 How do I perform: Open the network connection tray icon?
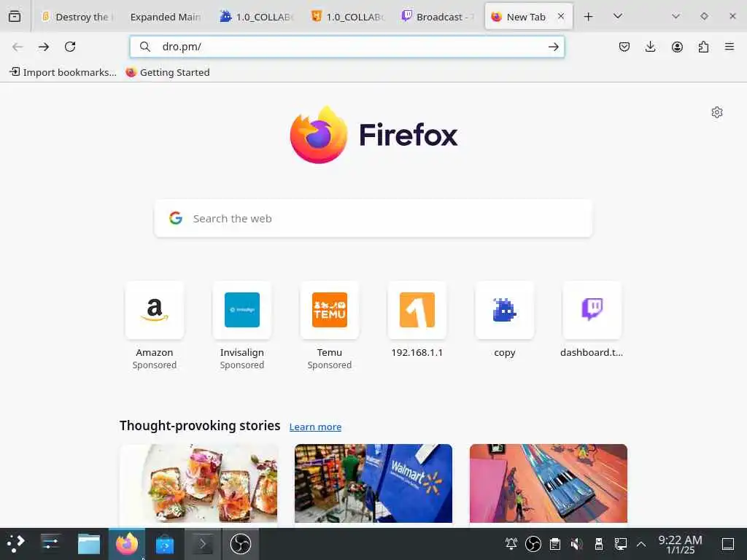click(620, 544)
